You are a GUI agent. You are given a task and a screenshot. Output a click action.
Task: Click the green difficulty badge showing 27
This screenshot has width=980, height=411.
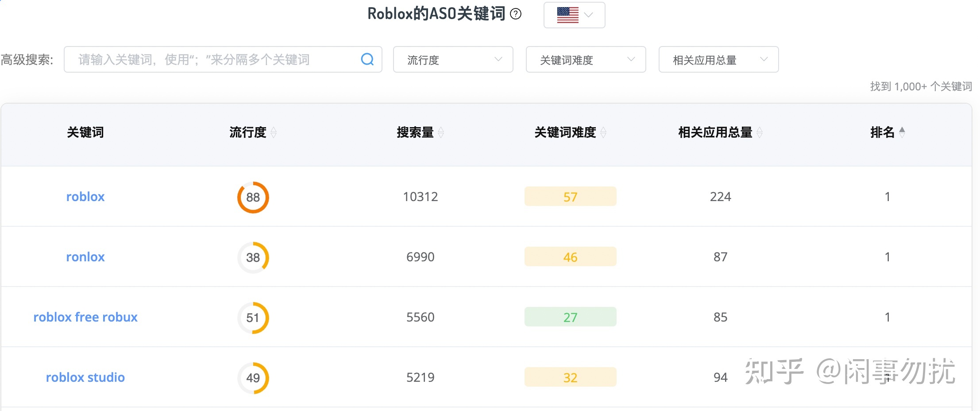pos(570,317)
